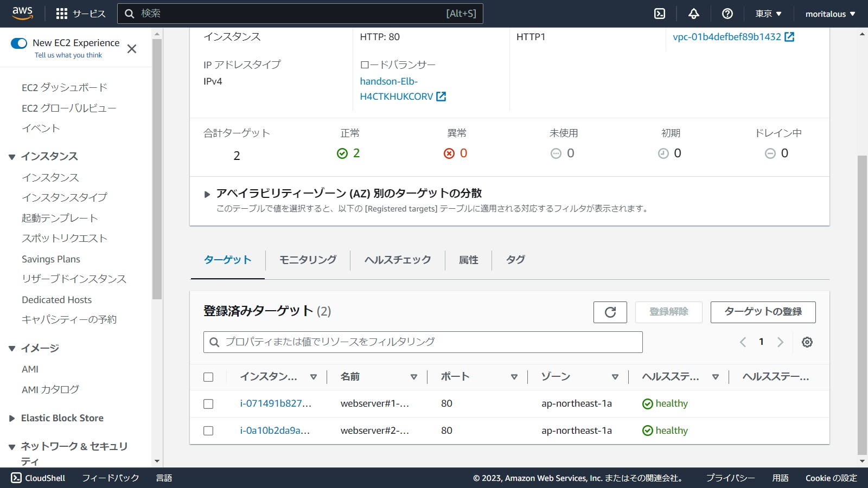
Task: Check the webserver#2 target row checkbox
Action: pos(208,431)
